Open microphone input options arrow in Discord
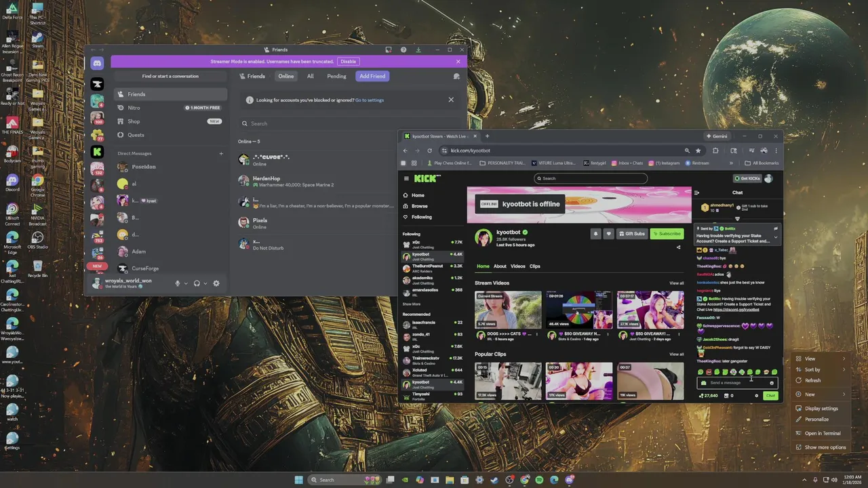This screenshot has width=868, height=488. pos(186,283)
